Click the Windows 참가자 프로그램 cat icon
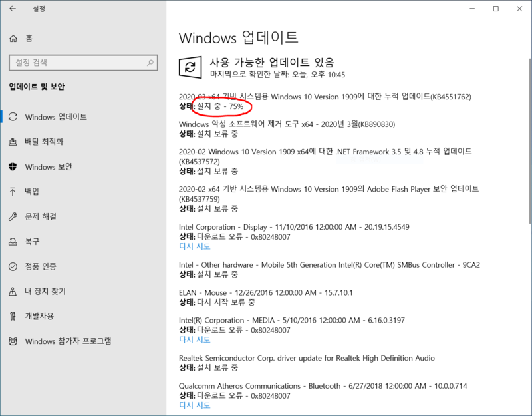 (x=13, y=341)
